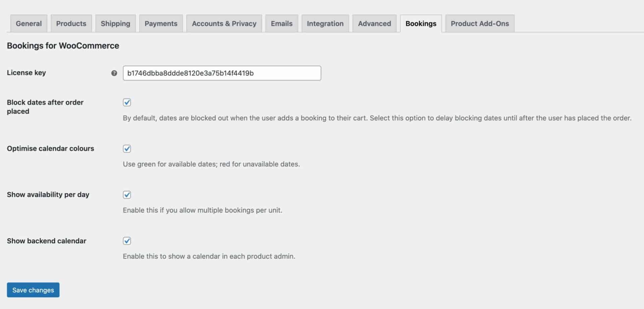Click description 'Enable this to show a calendar'

[209, 256]
